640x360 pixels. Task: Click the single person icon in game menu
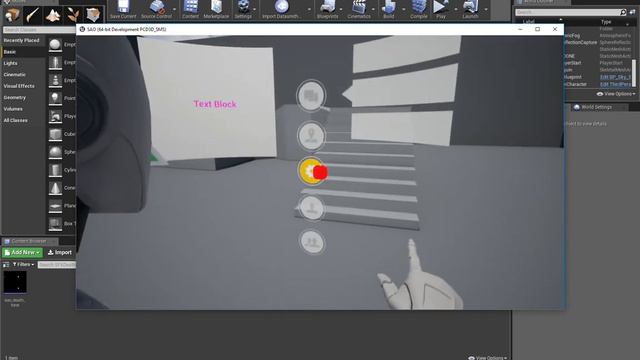[x=311, y=207]
